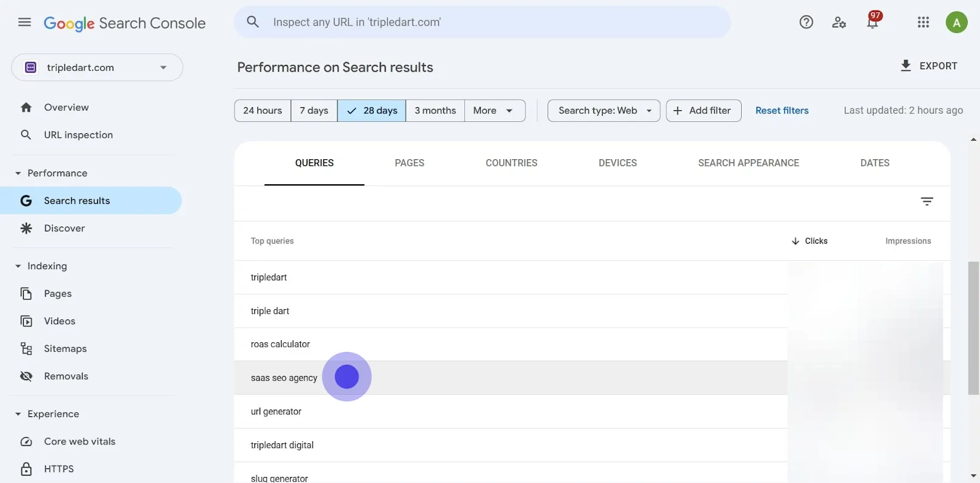The width and height of the screenshot is (980, 483).
Task: Click the search magnifier icon in URL bar
Action: coord(253,22)
